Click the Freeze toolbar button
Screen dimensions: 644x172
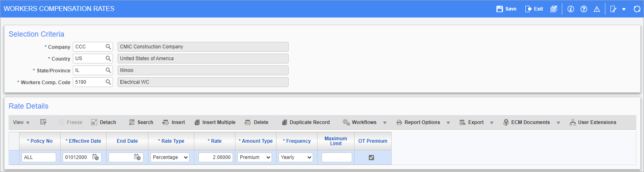[70, 122]
